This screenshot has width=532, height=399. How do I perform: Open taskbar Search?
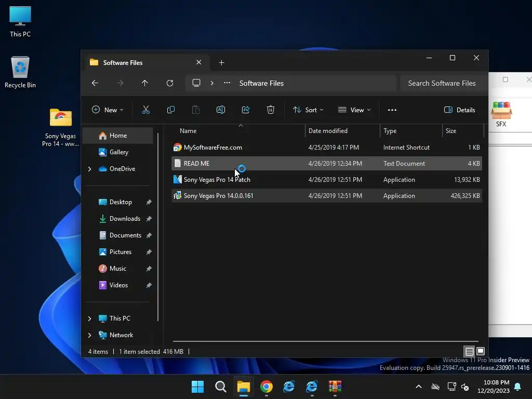click(220, 387)
